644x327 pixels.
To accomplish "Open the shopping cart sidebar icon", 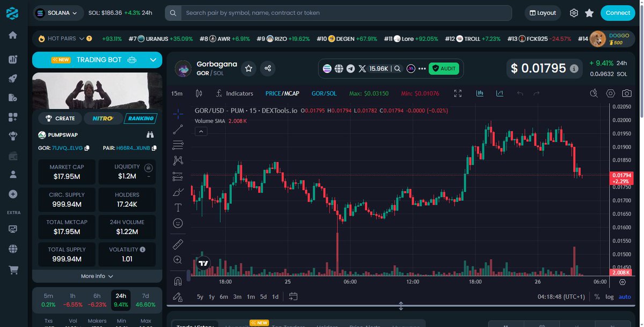I will point(13,270).
